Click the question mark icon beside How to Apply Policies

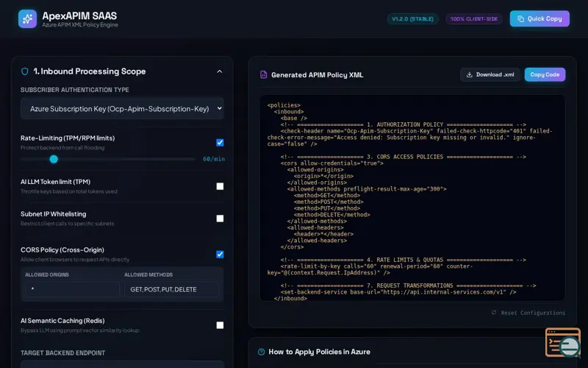(262, 352)
